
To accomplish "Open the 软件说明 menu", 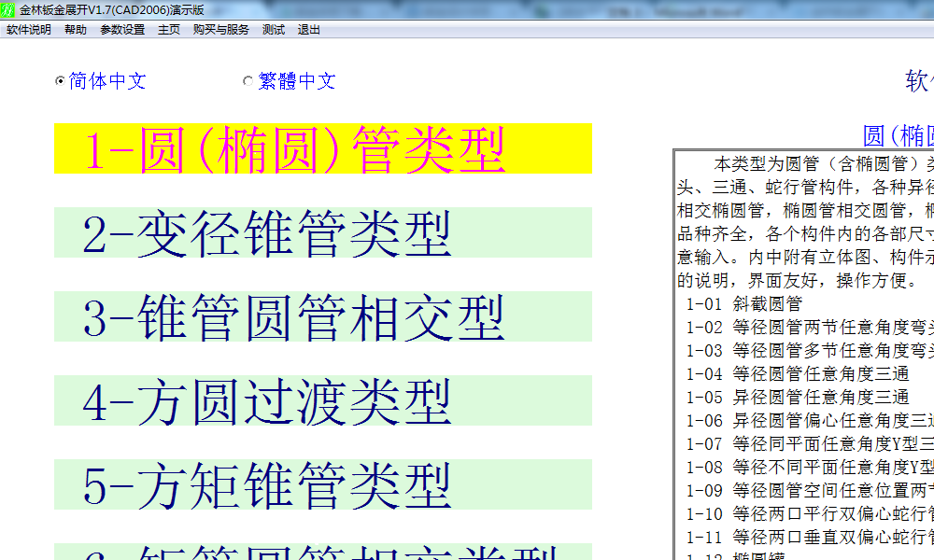I will tap(29, 30).
